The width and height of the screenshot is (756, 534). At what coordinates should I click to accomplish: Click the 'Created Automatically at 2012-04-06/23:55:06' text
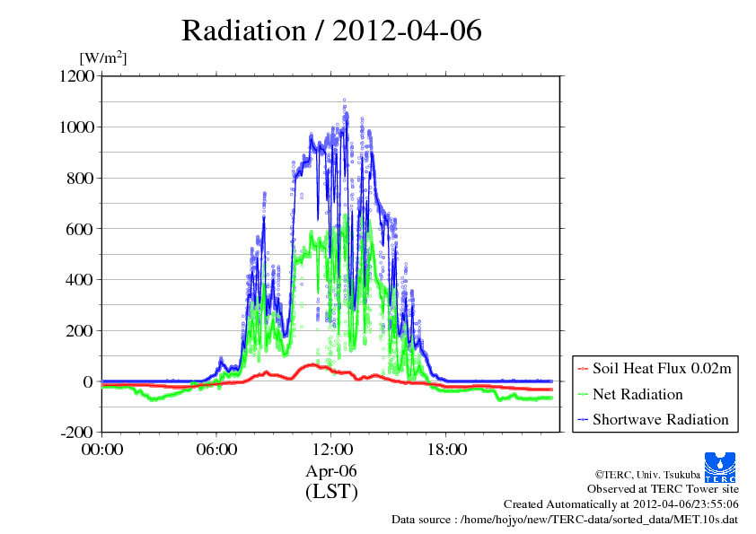(621, 504)
